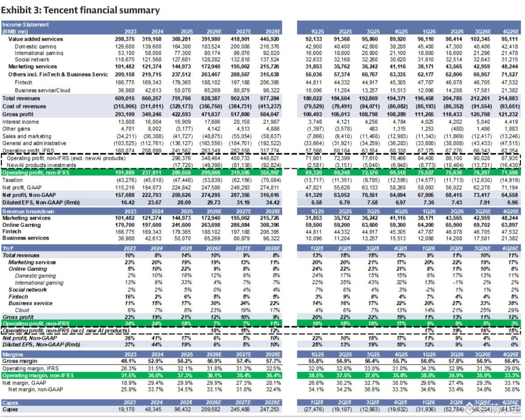The width and height of the screenshot is (525, 420).
Task: Select the "Net profit, GAAP" row label
Action: pyautogui.click(x=22, y=187)
